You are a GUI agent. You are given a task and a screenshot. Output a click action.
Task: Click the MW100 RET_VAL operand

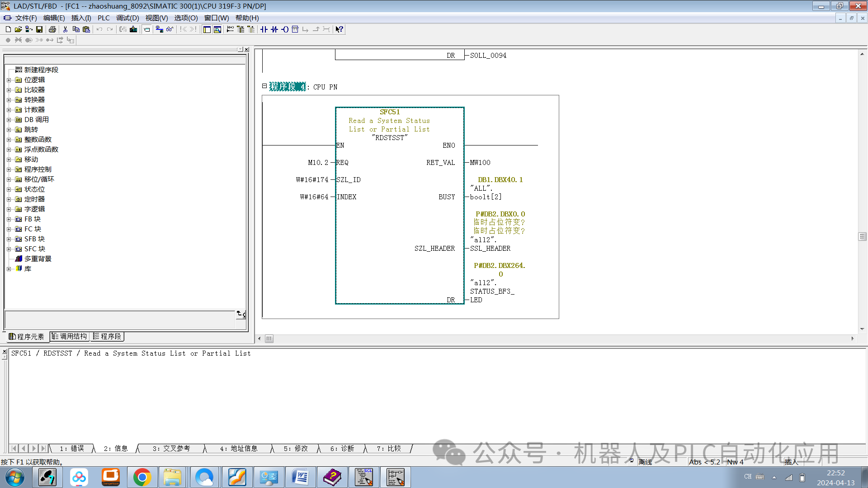[480, 163]
